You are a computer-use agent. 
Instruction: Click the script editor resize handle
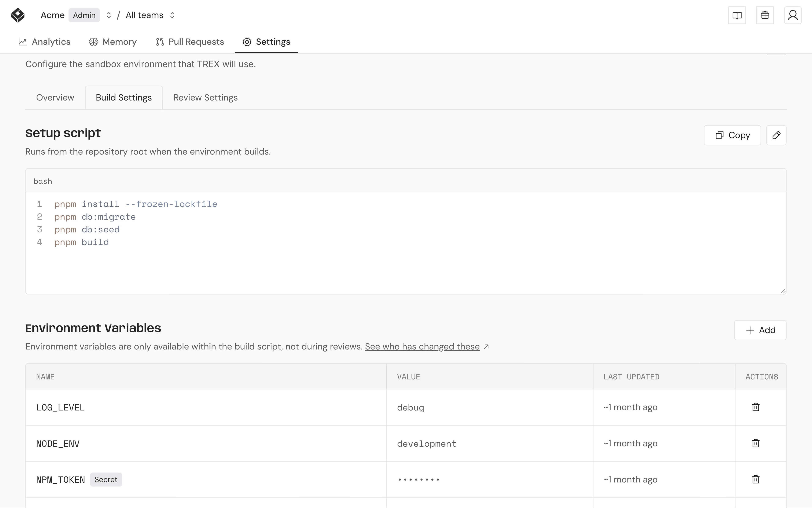point(783,291)
